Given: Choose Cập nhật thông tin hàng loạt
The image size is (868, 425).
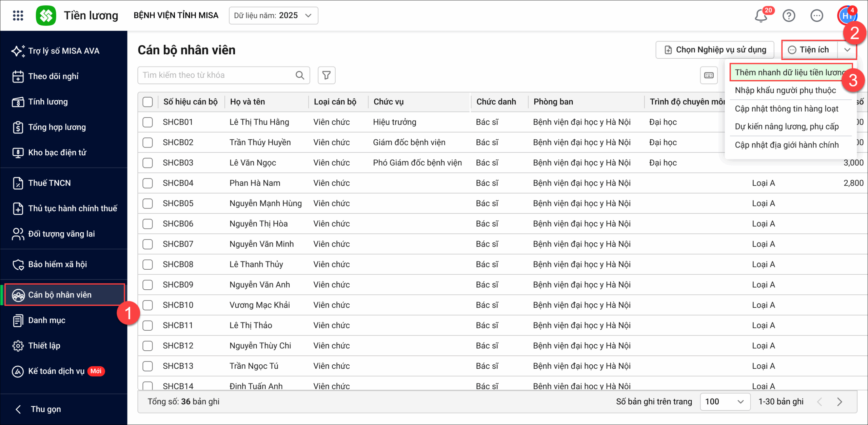Looking at the screenshot, I should pyautogui.click(x=786, y=109).
